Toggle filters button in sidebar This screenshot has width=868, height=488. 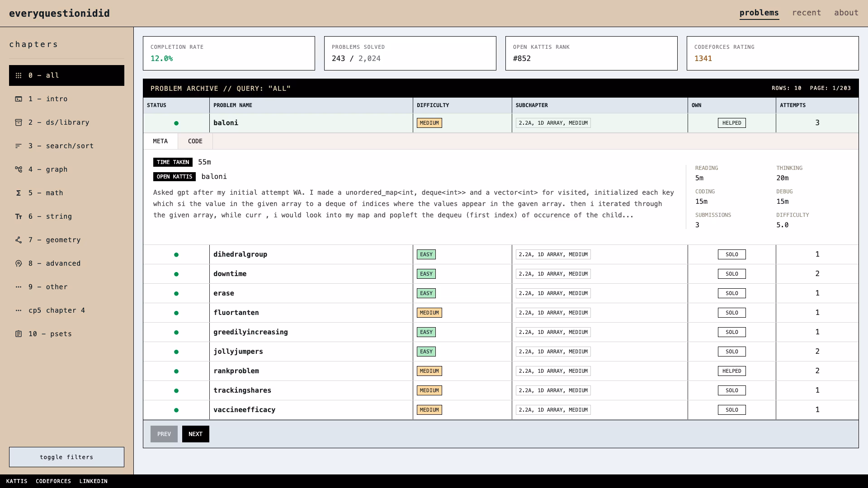point(66,457)
